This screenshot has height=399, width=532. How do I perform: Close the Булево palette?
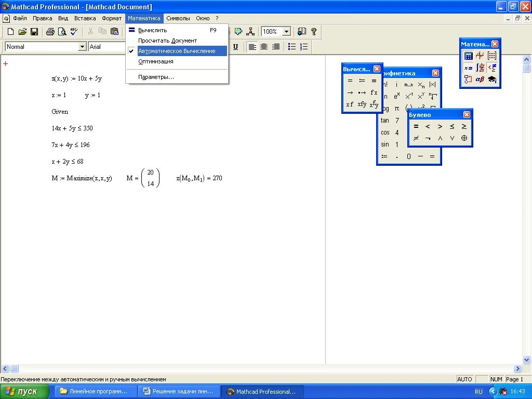[467, 115]
